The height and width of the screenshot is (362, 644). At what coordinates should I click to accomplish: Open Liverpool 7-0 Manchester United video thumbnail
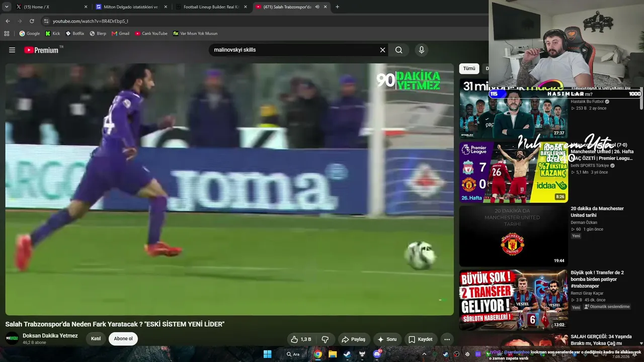tap(513, 172)
